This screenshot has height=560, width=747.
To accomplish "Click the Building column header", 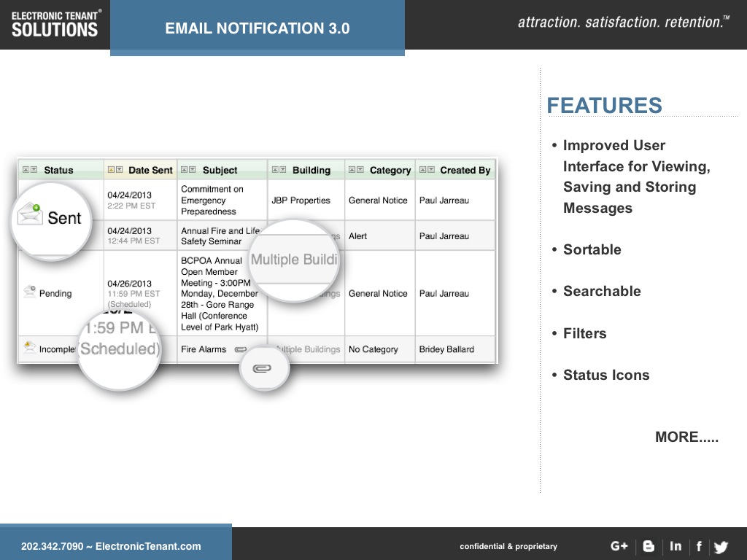I will 311,170.
